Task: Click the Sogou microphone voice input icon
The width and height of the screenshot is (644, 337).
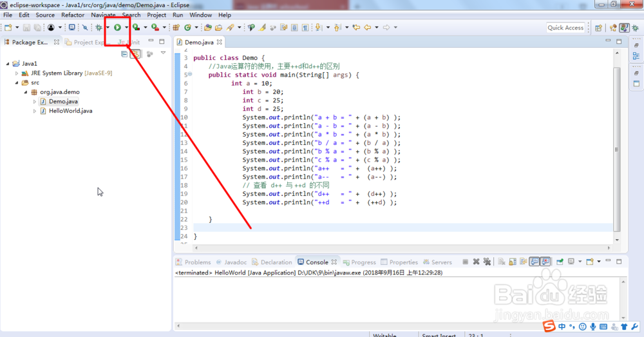Action: pos(593,327)
